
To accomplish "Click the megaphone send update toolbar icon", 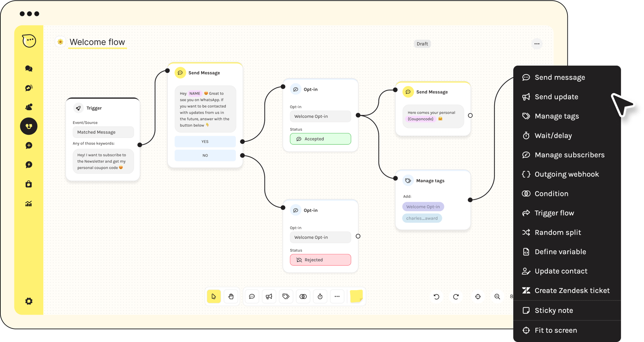I will [x=269, y=296].
